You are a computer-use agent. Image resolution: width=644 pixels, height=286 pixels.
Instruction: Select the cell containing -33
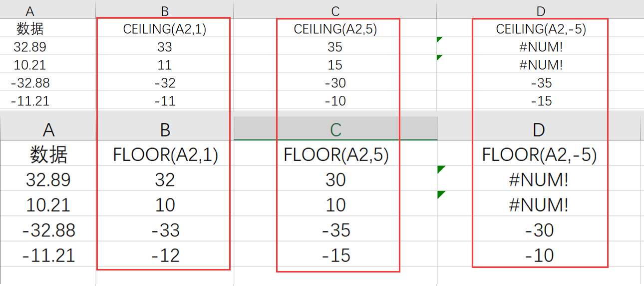(165, 230)
